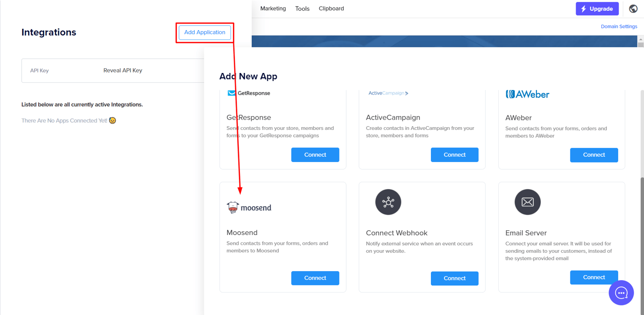Click the Add Application button
The height and width of the screenshot is (315, 644).
coord(205,32)
